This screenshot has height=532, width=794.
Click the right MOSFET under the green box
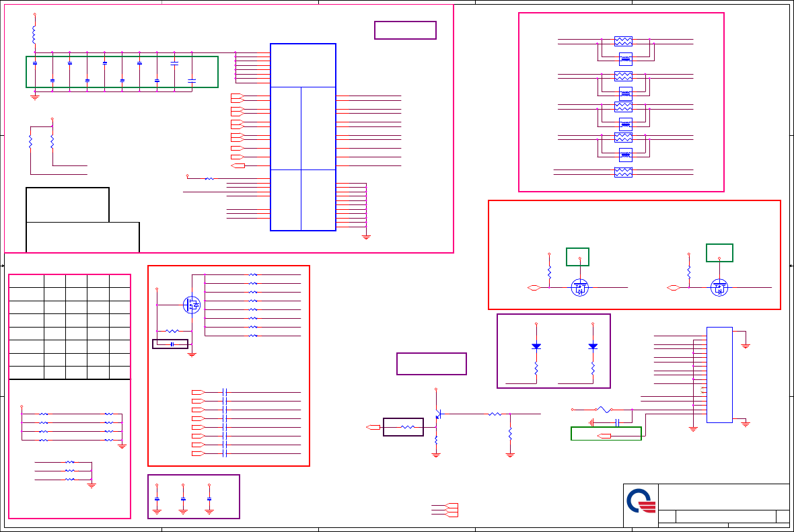tap(719, 287)
